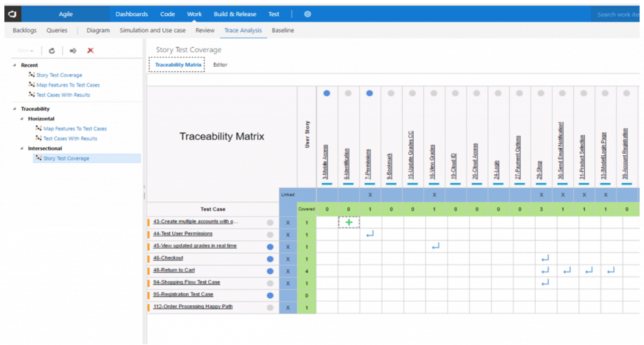Open the settings gear in top bar
Screen dimensions: 644x345
(x=308, y=14)
